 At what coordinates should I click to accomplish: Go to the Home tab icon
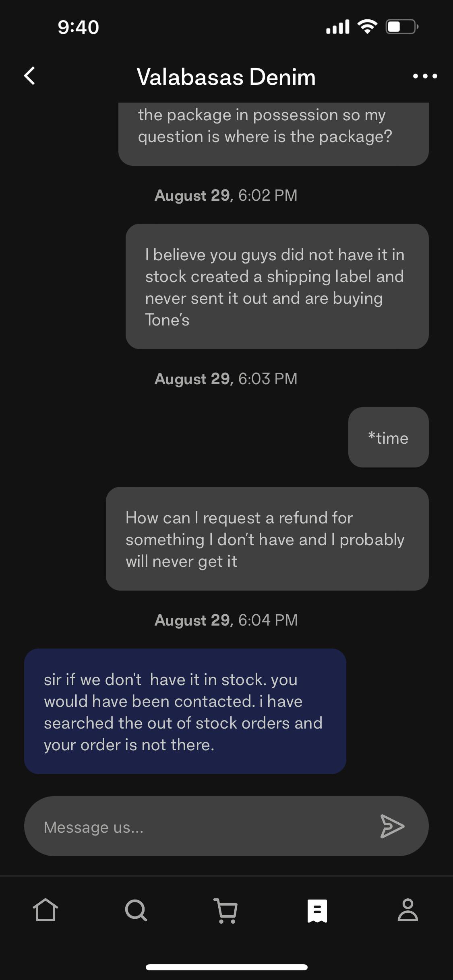(45, 910)
